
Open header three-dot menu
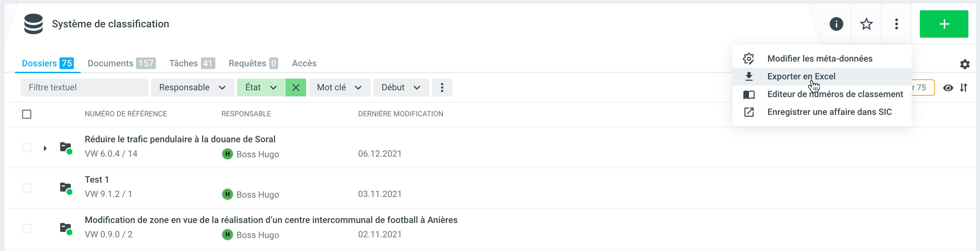click(896, 24)
